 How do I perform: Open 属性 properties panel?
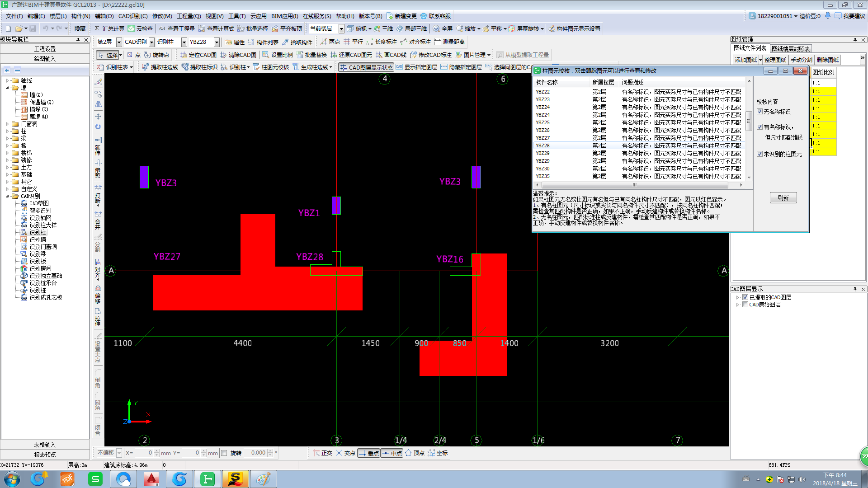tap(235, 42)
